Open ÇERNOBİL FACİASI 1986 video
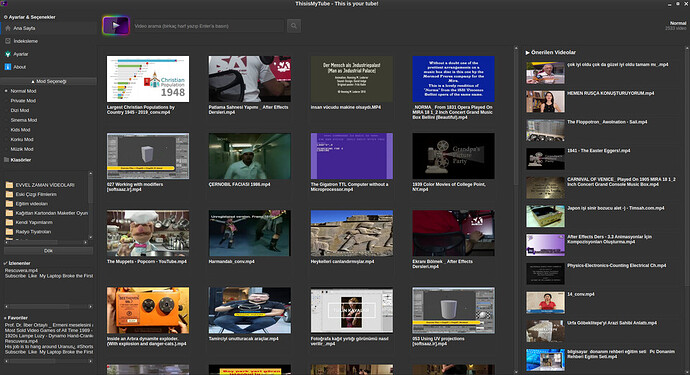 pyautogui.click(x=250, y=156)
